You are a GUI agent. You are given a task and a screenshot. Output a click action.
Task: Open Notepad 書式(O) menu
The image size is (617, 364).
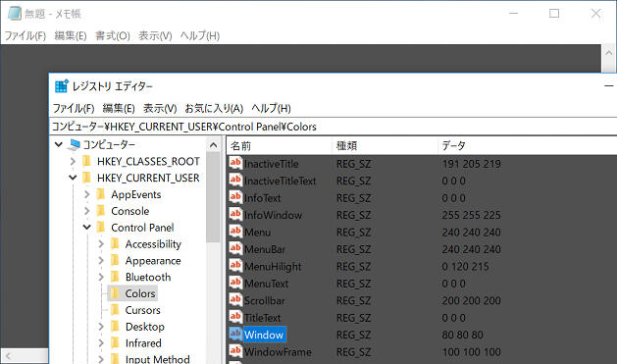[x=113, y=35]
